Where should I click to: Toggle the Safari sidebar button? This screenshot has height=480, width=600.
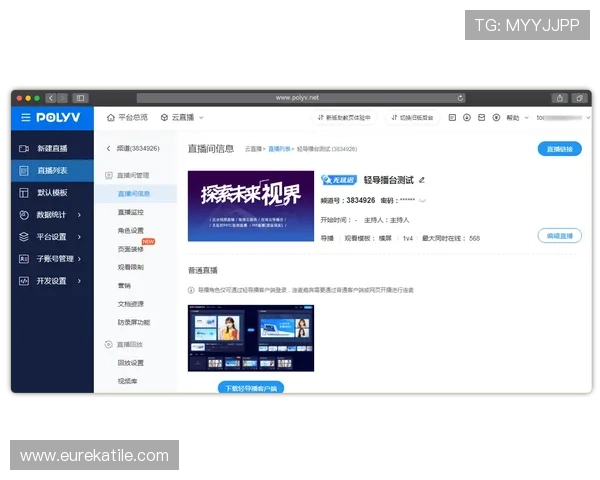80,98
